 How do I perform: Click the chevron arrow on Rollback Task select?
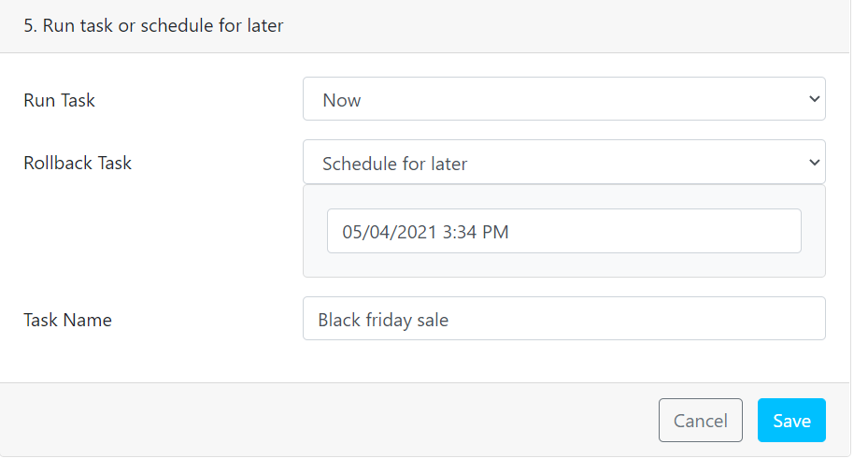814,163
